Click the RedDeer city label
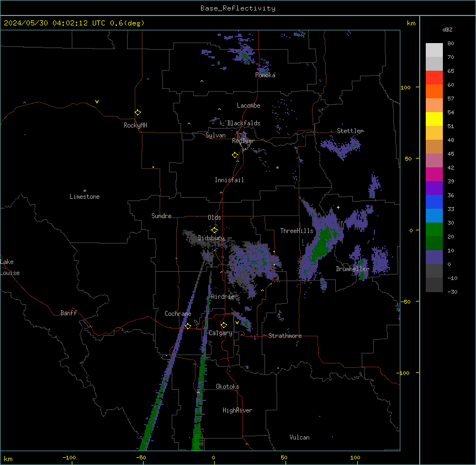The image size is (476, 465). pyautogui.click(x=243, y=141)
